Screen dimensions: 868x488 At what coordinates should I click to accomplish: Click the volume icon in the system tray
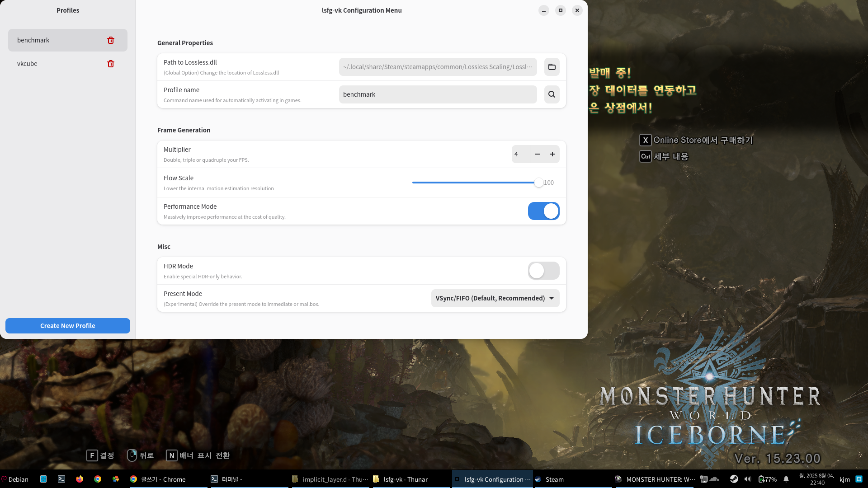[747, 479]
